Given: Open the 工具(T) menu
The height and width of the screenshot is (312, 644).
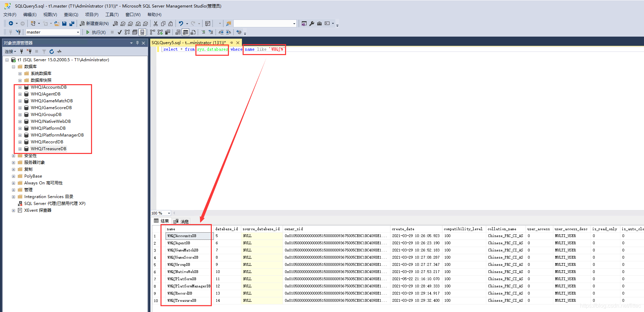Looking at the screenshot, I should pyautogui.click(x=112, y=15).
